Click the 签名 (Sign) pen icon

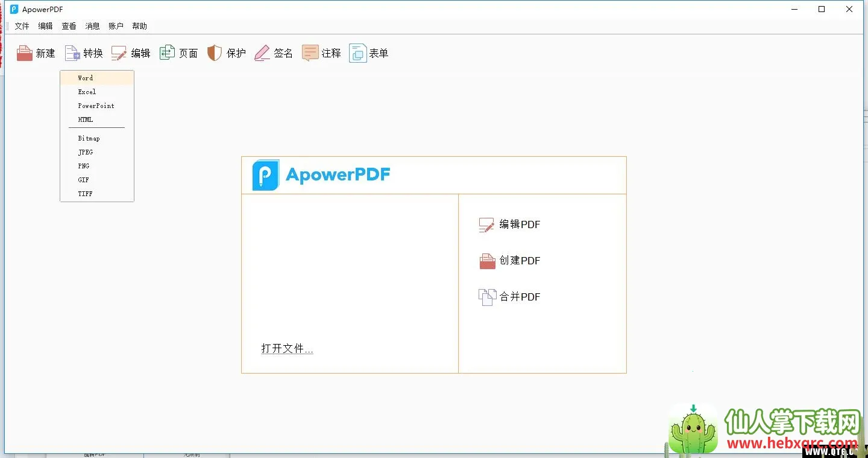tap(262, 54)
